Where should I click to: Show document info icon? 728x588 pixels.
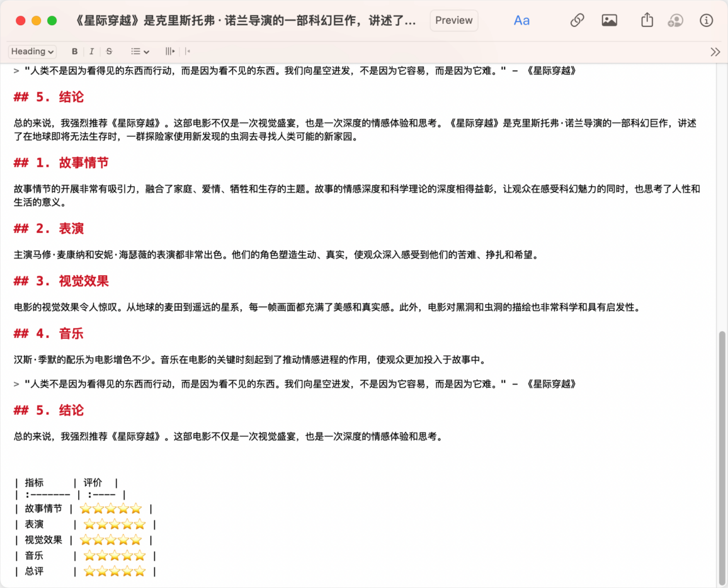pos(706,20)
